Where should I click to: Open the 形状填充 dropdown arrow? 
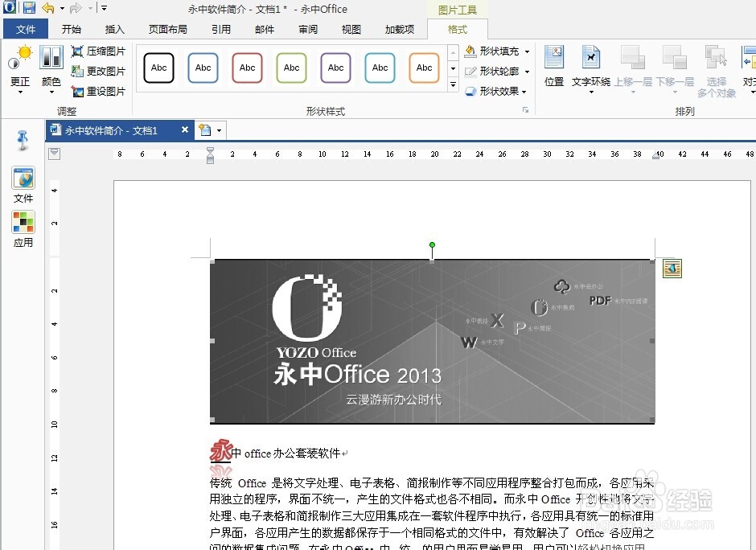pyautogui.click(x=527, y=51)
